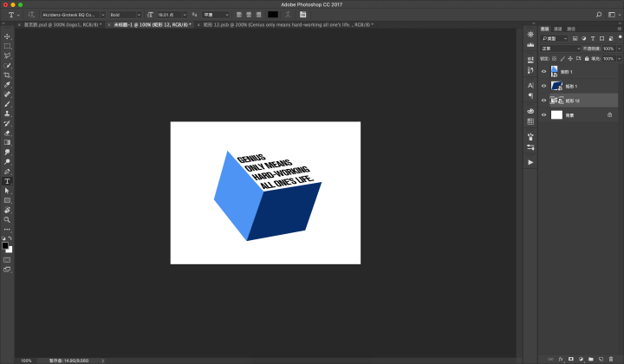Switch to the 通道 panel tab
Image resolution: width=624 pixels, height=364 pixels.
click(558, 29)
